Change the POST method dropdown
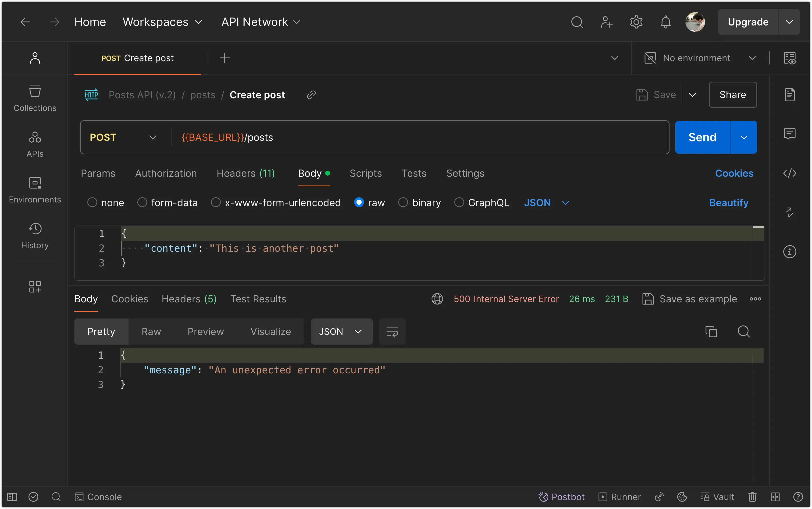 123,137
